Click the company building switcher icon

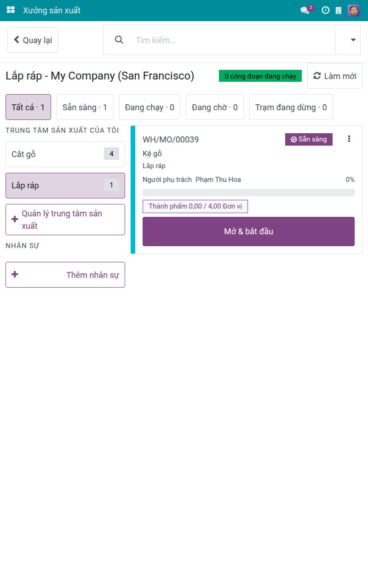[339, 10]
